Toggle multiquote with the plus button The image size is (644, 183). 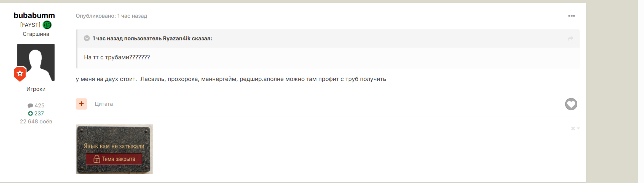coord(81,104)
